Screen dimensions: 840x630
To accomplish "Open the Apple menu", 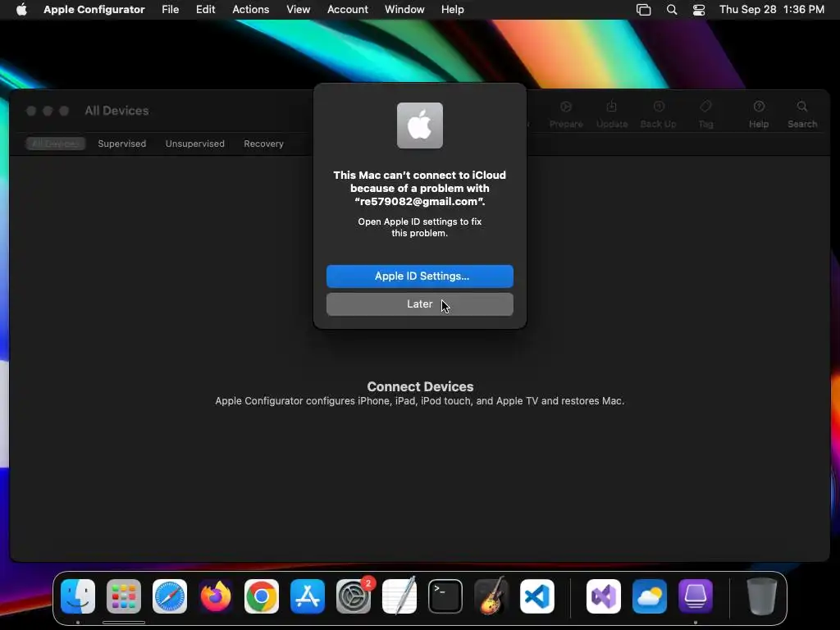I will [21, 10].
